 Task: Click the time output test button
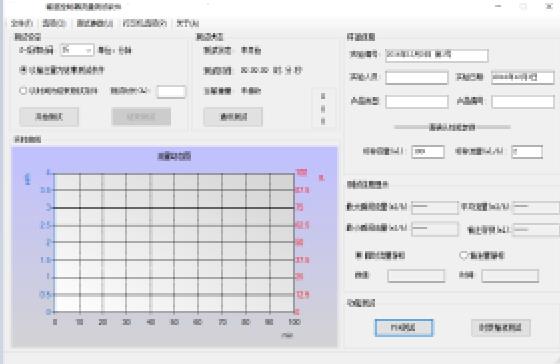click(501, 328)
